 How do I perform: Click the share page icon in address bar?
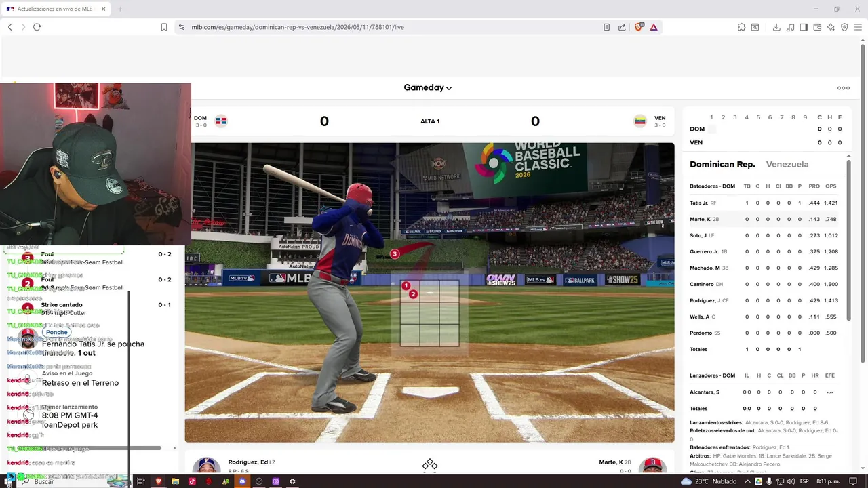(x=622, y=27)
